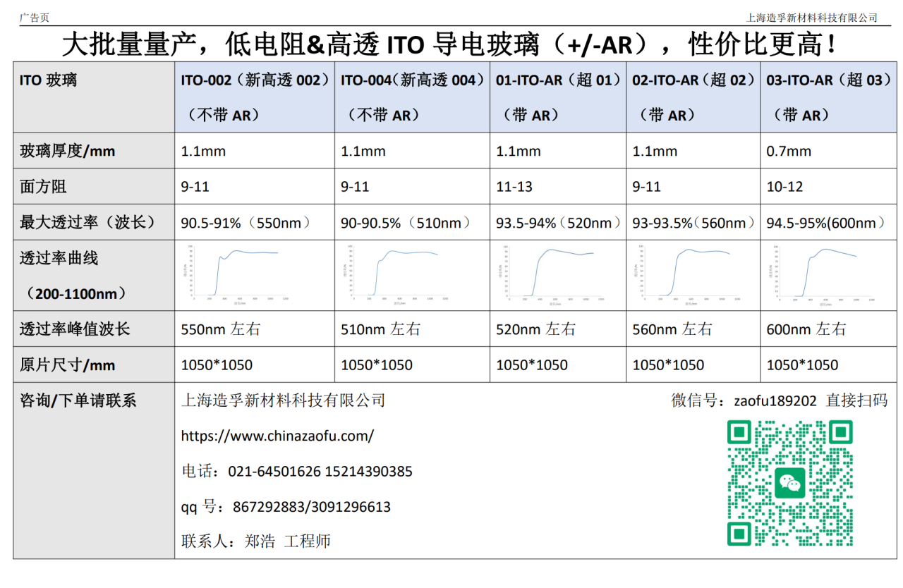
Task: Click the WeChat logo inside the QR code
Action: 789,483
